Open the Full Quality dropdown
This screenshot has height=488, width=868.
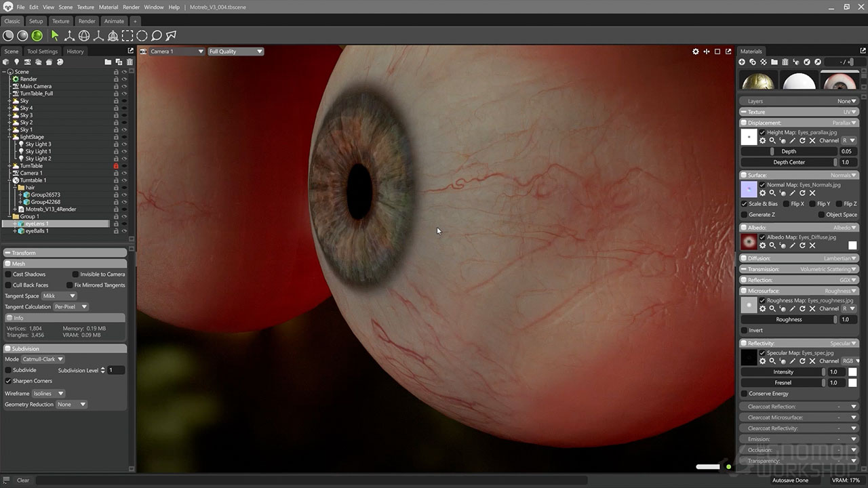pos(235,52)
